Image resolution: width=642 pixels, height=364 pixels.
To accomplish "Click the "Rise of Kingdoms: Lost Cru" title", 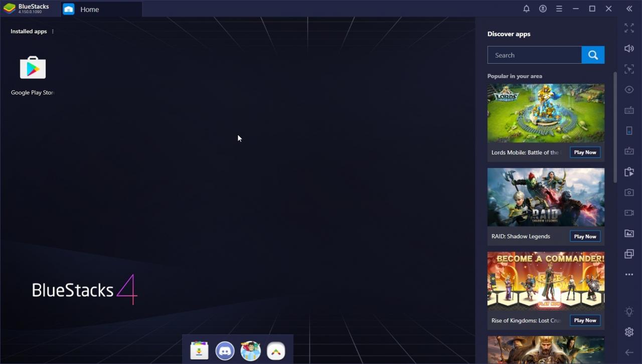I will 526,320.
